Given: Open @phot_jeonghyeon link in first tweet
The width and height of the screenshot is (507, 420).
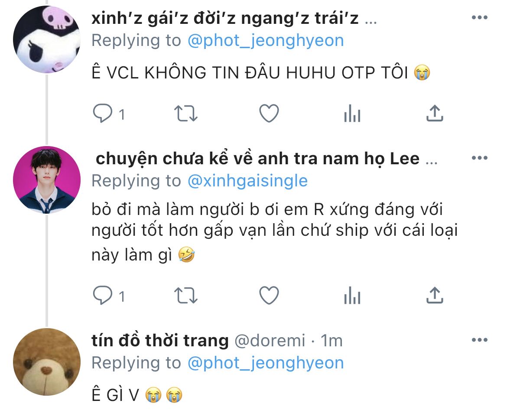Looking at the screenshot, I should tap(266, 41).
